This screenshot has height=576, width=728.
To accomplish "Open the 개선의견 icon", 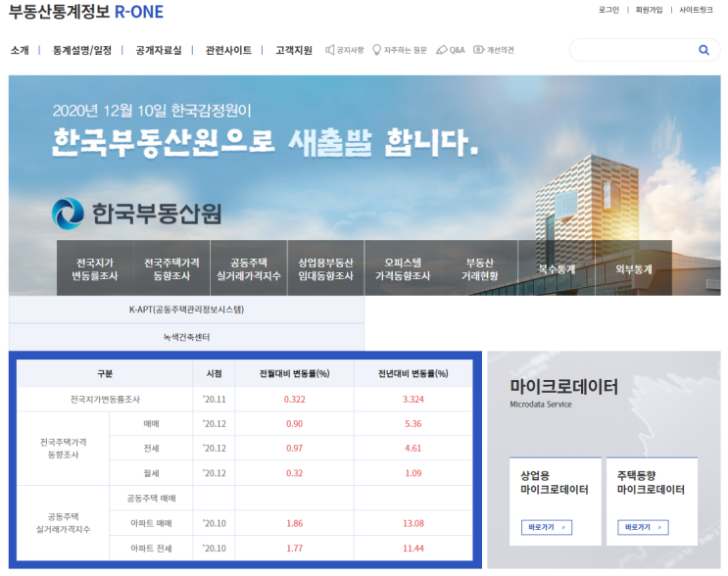I will click(478, 50).
